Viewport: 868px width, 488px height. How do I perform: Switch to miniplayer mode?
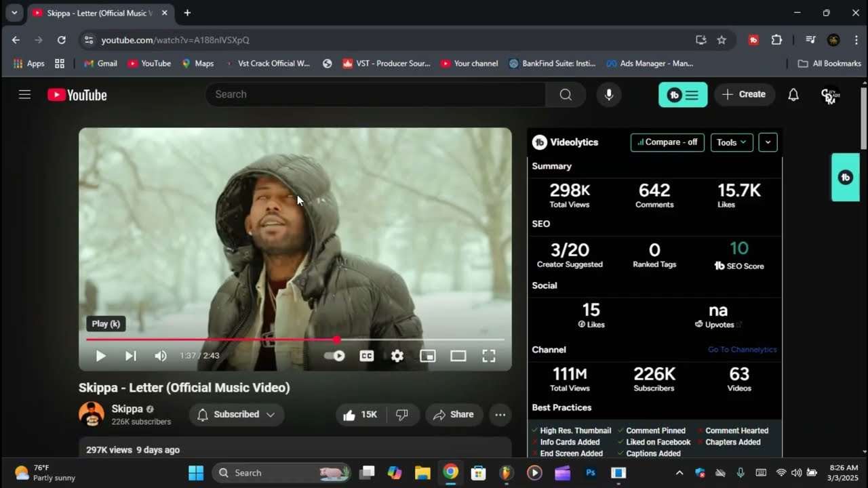428,356
